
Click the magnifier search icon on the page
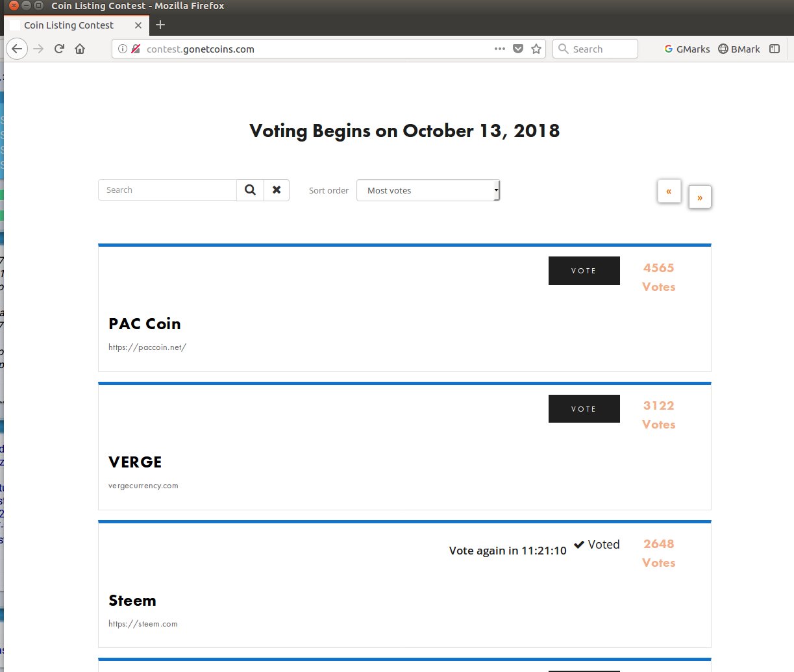pyautogui.click(x=251, y=190)
